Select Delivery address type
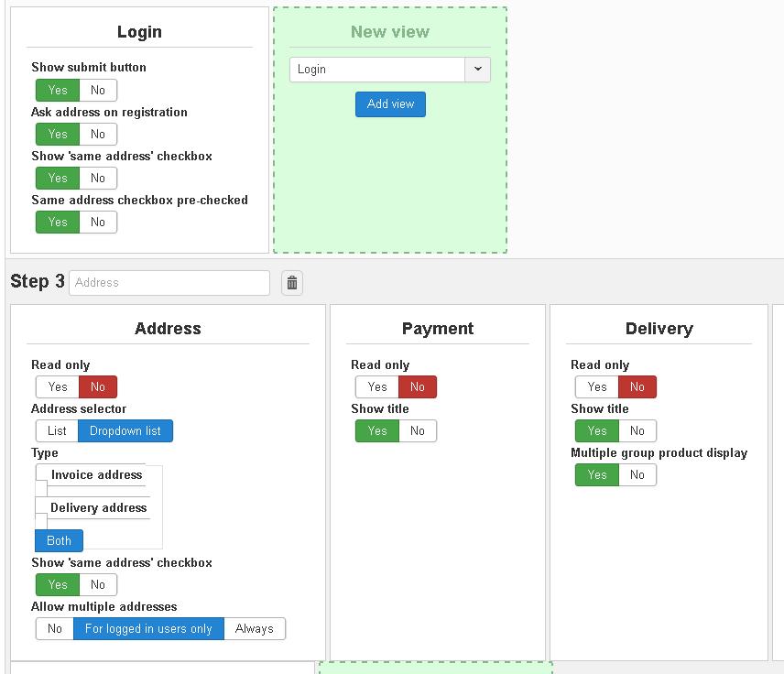 [x=99, y=507]
